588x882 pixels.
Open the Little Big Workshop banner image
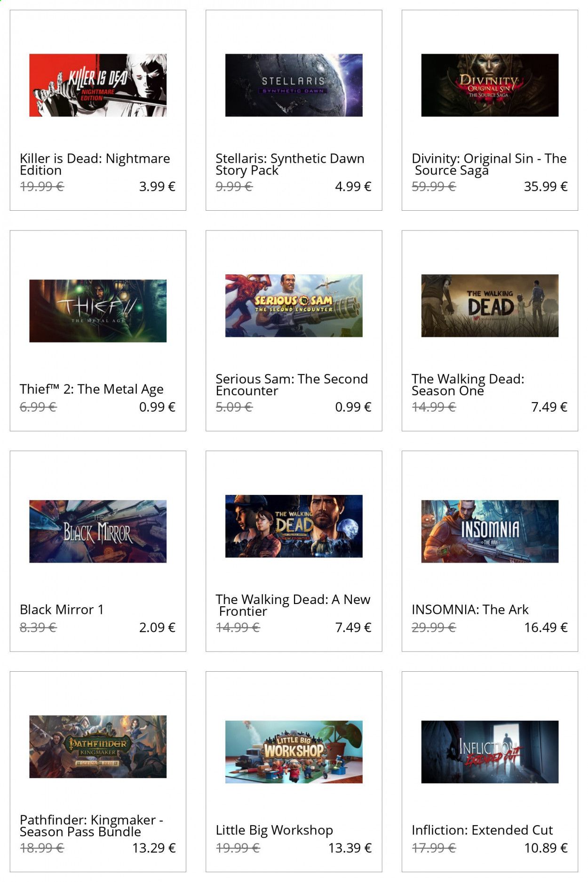(294, 752)
